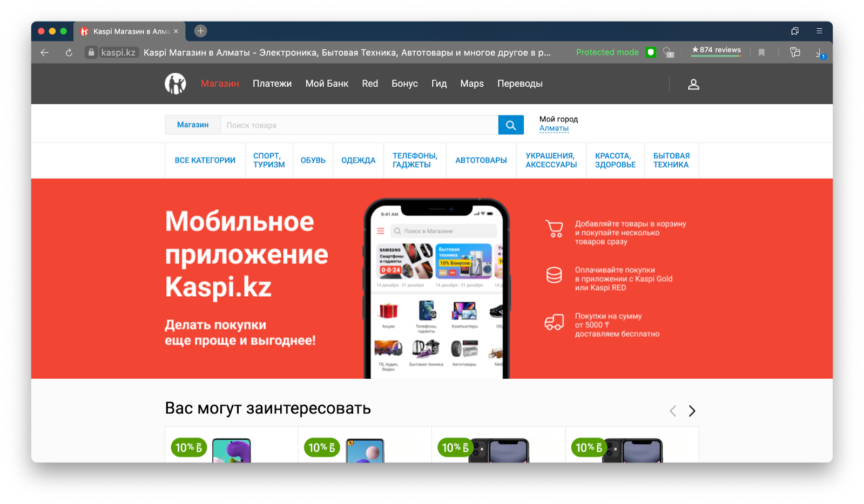
Task: Click the Protected mode label
Action: pos(607,52)
